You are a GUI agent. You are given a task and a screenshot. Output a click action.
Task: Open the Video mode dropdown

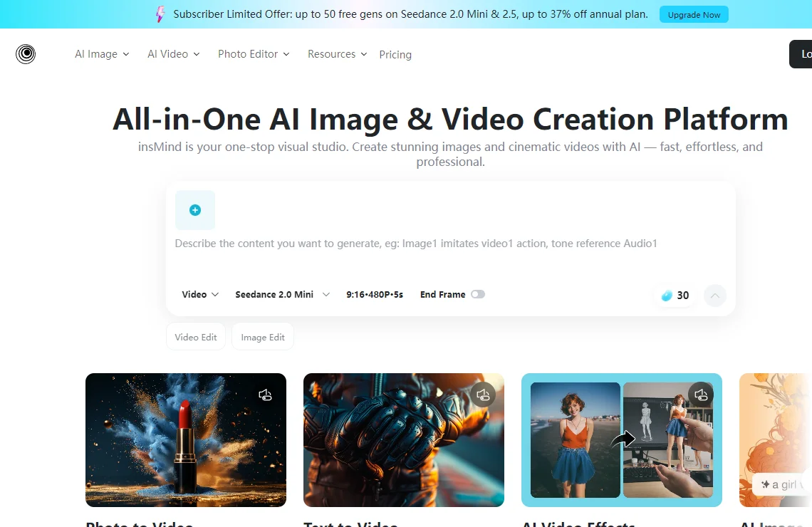(x=200, y=295)
